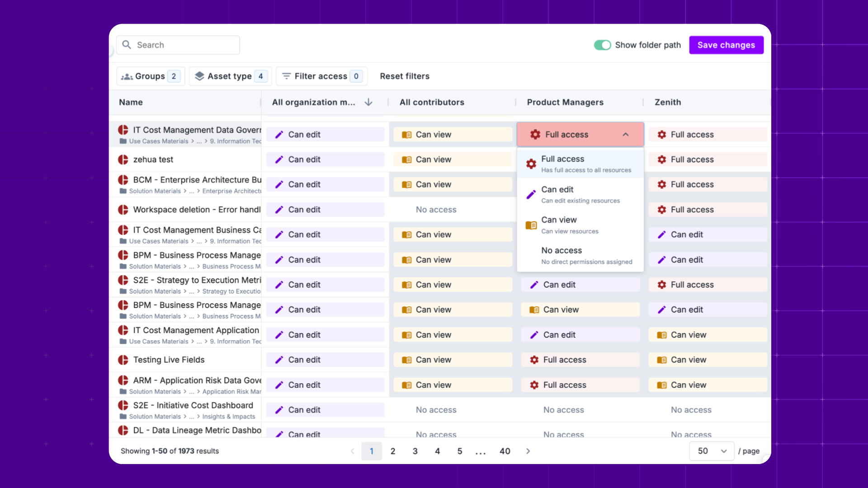Click the search magnifier icon
The image size is (868, 488).
coord(127,45)
